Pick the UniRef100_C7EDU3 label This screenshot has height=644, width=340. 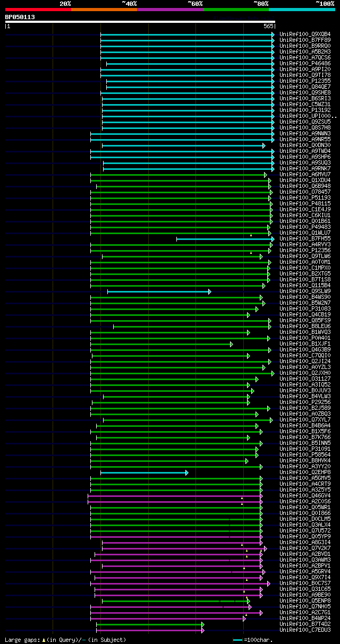(305, 630)
